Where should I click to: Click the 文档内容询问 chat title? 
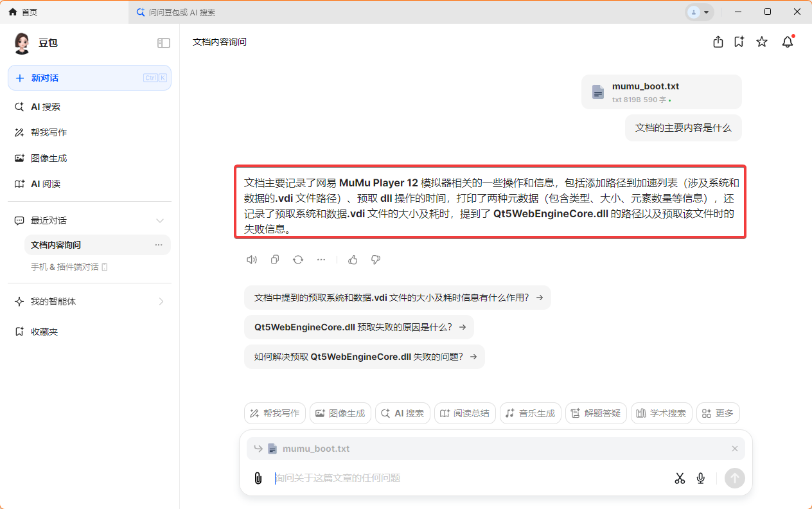220,42
